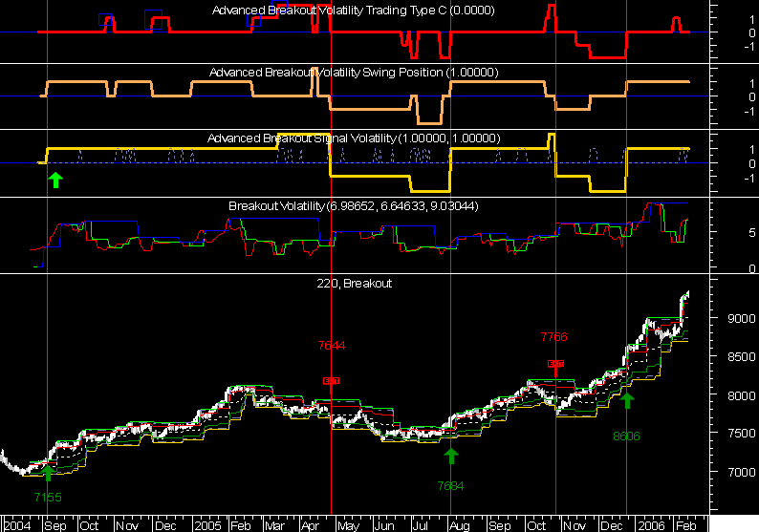Select the Sep label right after 2004
Image resolution: width=759 pixels, height=532 pixels.
[55, 525]
